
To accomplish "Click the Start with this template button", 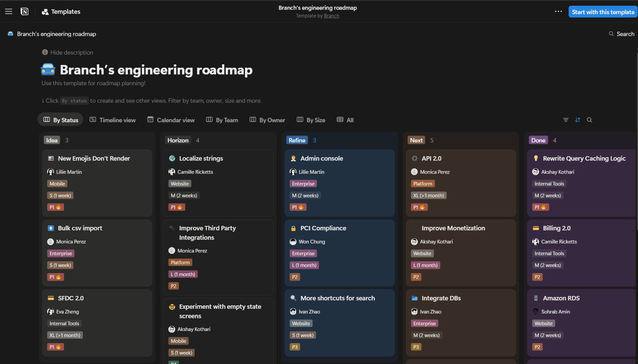I will click(x=603, y=12).
